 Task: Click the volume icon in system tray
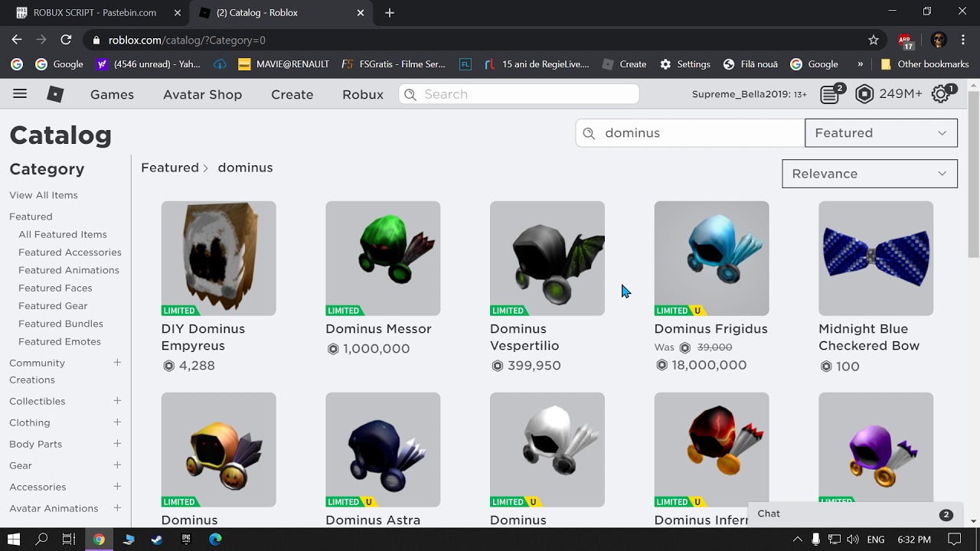(853, 540)
